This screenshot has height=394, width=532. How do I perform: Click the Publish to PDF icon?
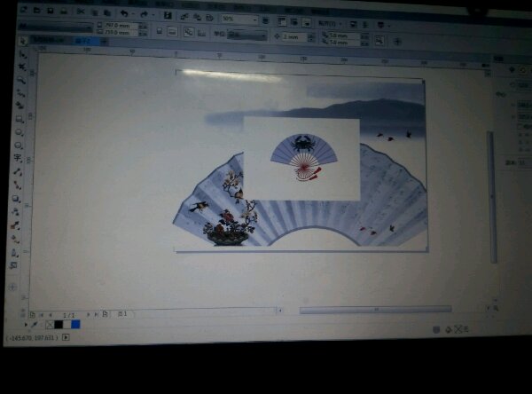pyautogui.click(x=209, y=18)
